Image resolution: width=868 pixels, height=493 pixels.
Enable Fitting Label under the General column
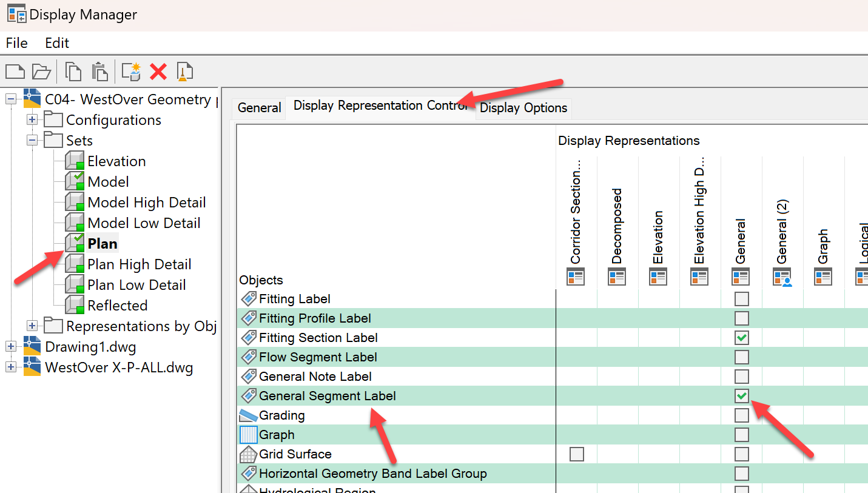tap(741, 298)
